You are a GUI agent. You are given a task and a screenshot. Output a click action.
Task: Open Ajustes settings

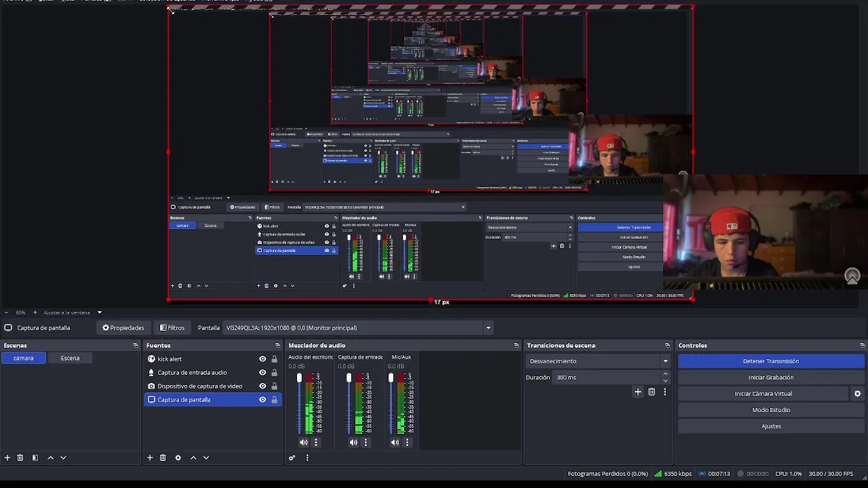pyautogui.click(x=771, y=426)
